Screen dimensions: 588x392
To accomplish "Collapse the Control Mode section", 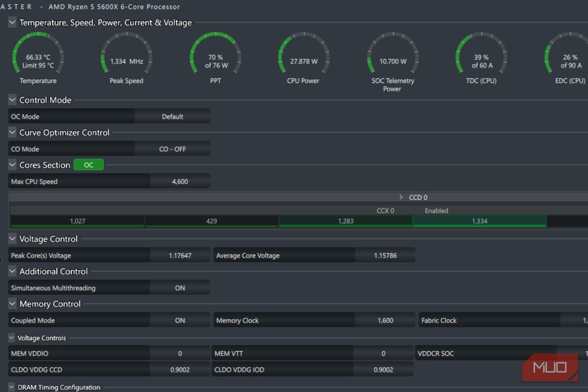I will (12, 100).
